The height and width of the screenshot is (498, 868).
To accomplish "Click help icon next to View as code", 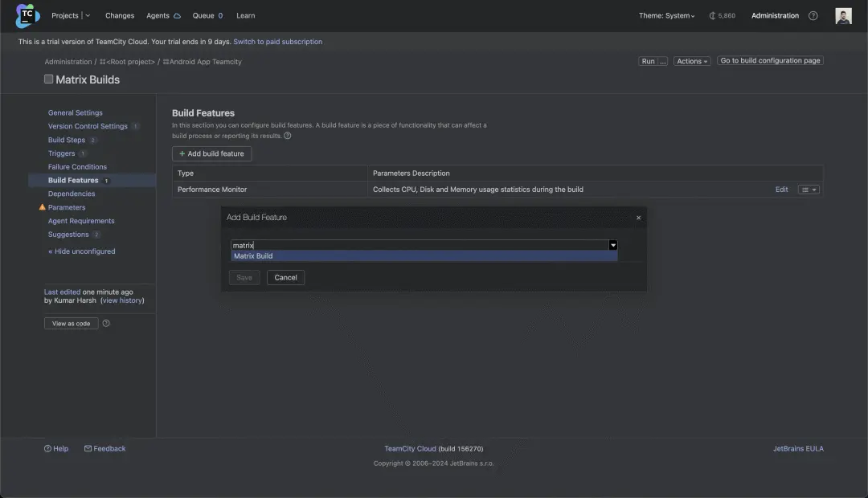I will point(106,324).
